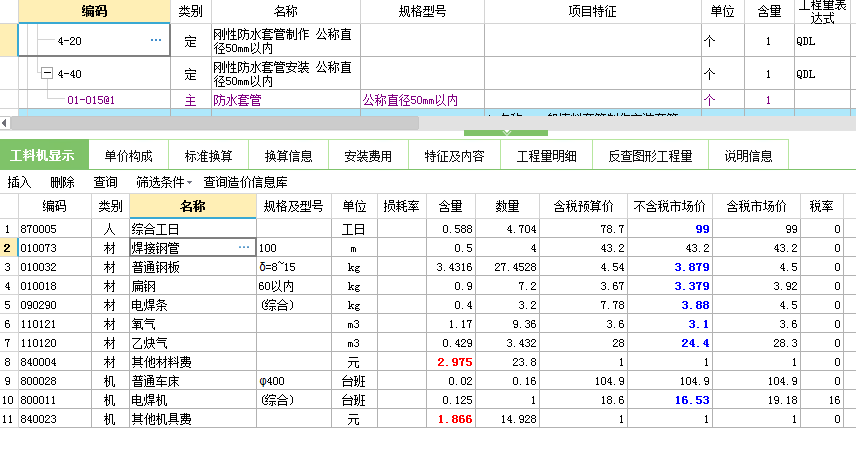Select row 10 电焊机 row header
856x449 pixels.
coord(8,400)
